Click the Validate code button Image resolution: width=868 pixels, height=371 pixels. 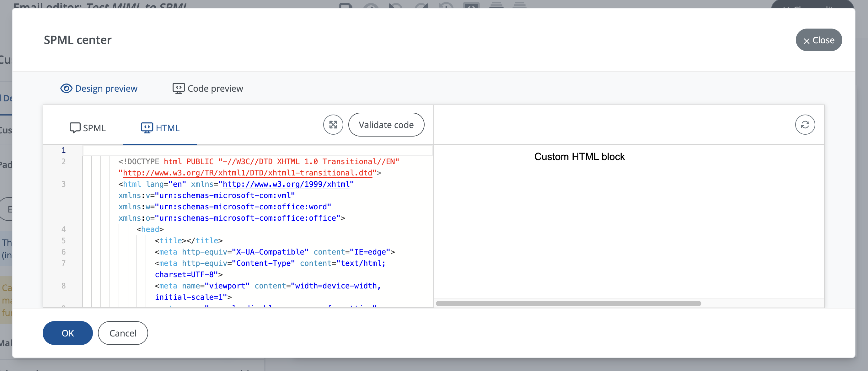[x=386, y=125]
